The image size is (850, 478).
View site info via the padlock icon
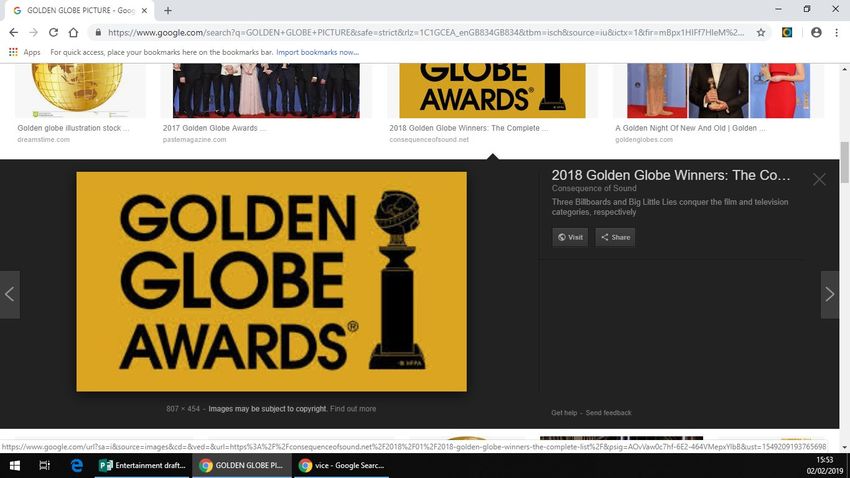(98, 33)
